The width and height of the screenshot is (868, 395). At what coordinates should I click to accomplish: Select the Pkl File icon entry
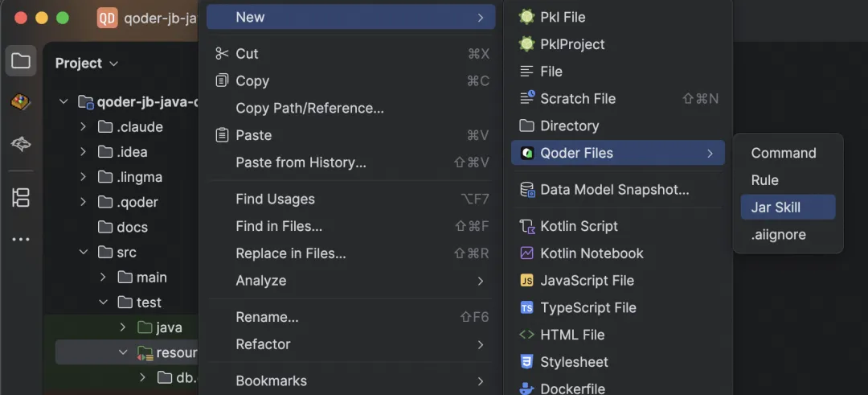point(527,17)
